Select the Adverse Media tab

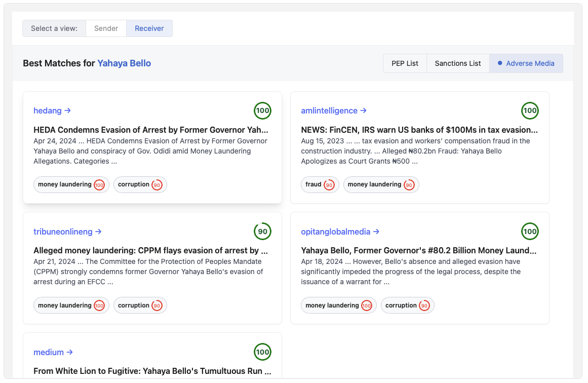point(526,63)
